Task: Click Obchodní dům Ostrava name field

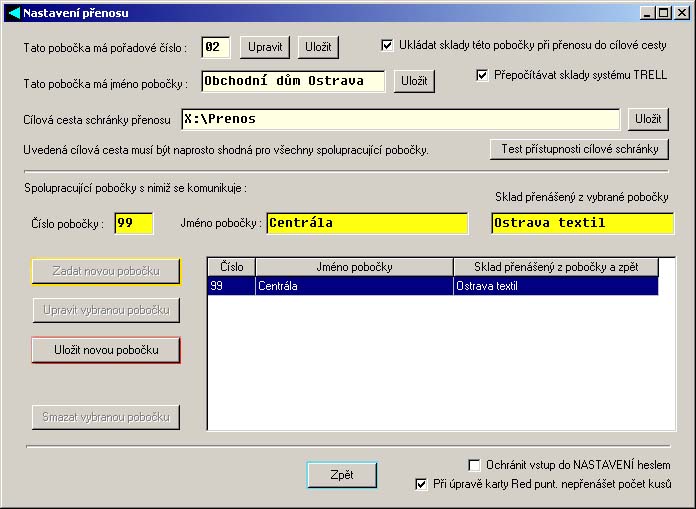Action: [x=293, y=81]
